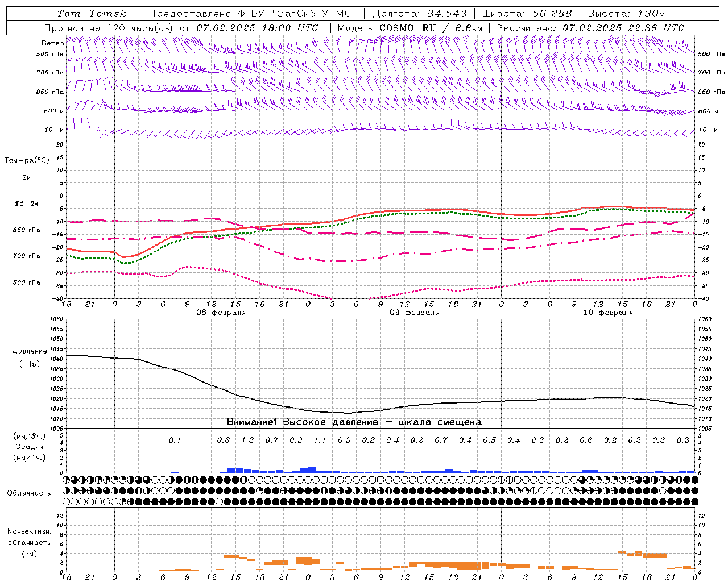728x582 pixels.
Task: Click the 09 февраля date label
Action: pyautogui.click(x=415, y=313)
